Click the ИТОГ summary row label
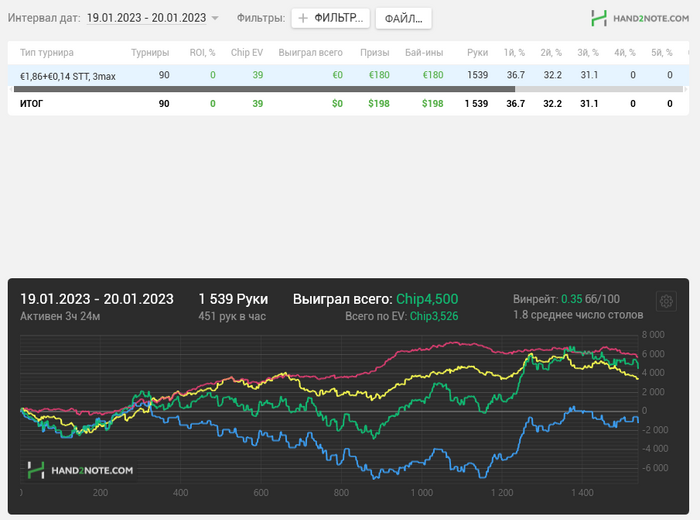This screenshot has height=520, width=700. coord(31,104)
